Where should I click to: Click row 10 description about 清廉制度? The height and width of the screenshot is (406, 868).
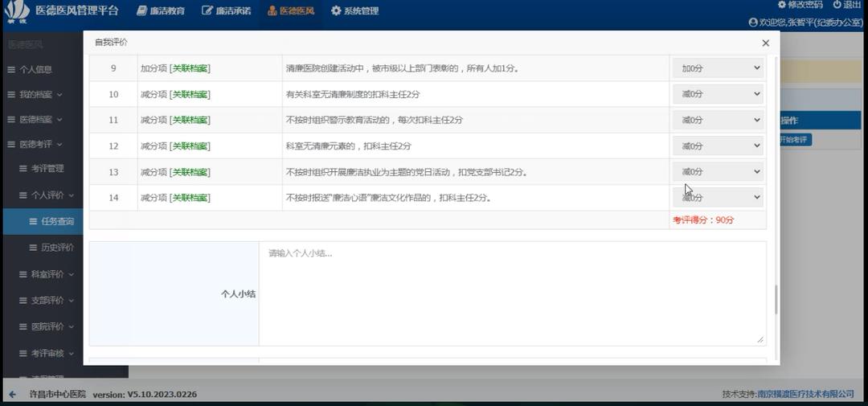click(353, 94)
